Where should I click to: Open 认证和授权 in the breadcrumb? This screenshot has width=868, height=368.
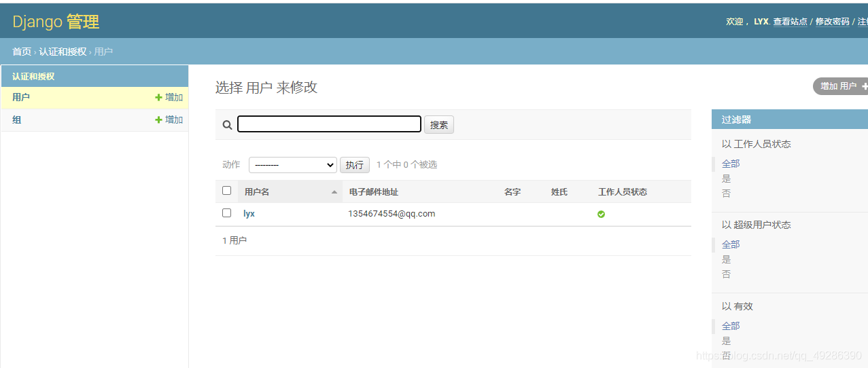point(63,52)
